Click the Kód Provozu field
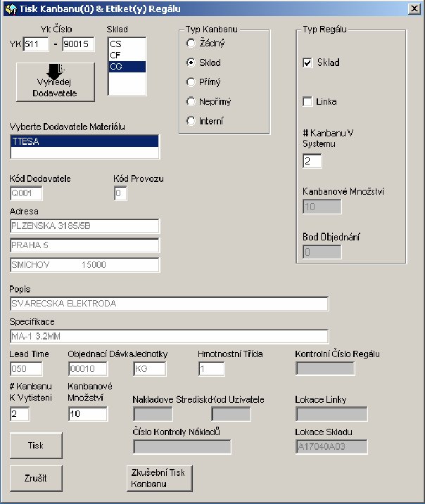425x504 pixels. click(120, 193)
